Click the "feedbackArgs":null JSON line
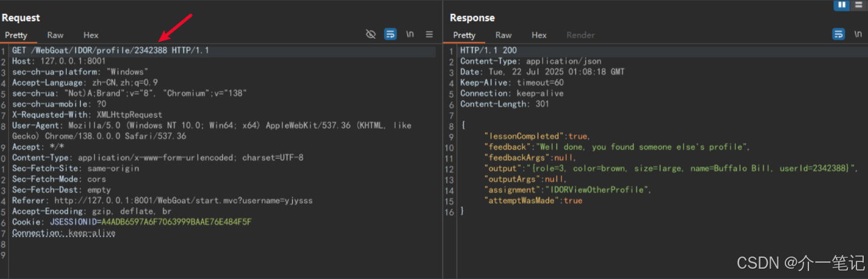The image size is (868, 279). 530,158
